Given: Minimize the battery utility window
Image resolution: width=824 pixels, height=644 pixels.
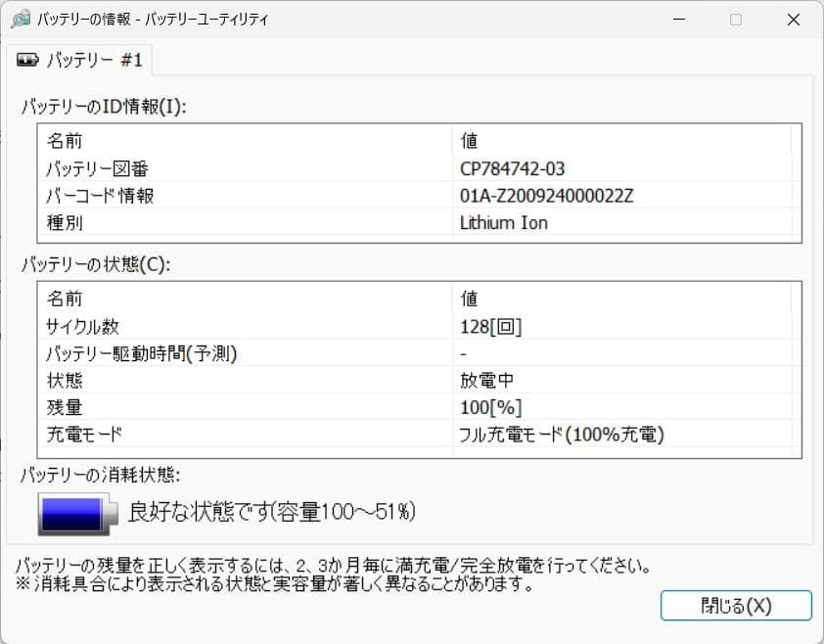Looking at the screenshot, I should [679, 19].
